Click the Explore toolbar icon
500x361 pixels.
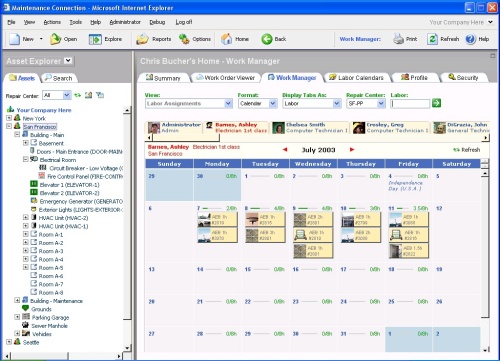[95, 39]
